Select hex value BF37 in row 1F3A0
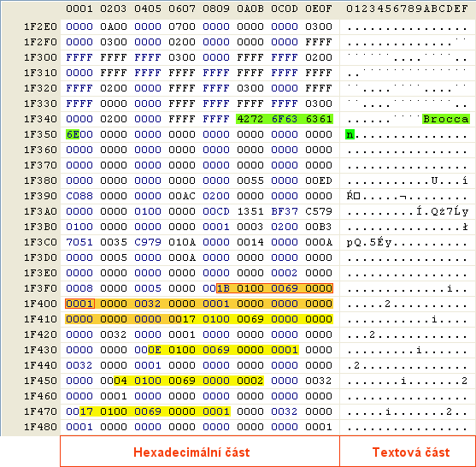This screenshot has height=467, width=476. pos(285,211)
